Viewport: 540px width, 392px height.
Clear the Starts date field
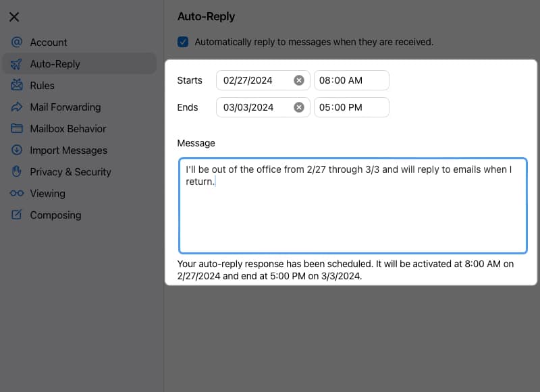point(298,80)
